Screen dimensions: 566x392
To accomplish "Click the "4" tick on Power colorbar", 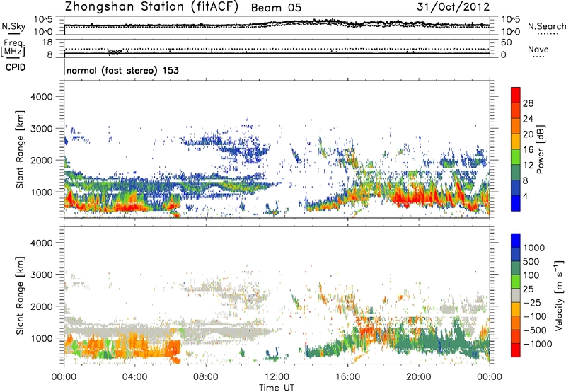I will (x=525, y=196).
